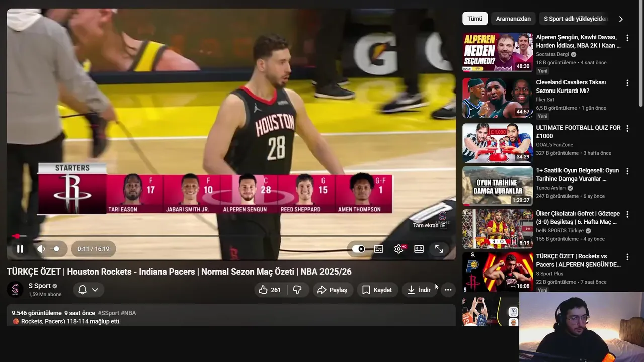Click Tunca Arslan channel name
Screen dimensions: 644x362
coord(551,188)
